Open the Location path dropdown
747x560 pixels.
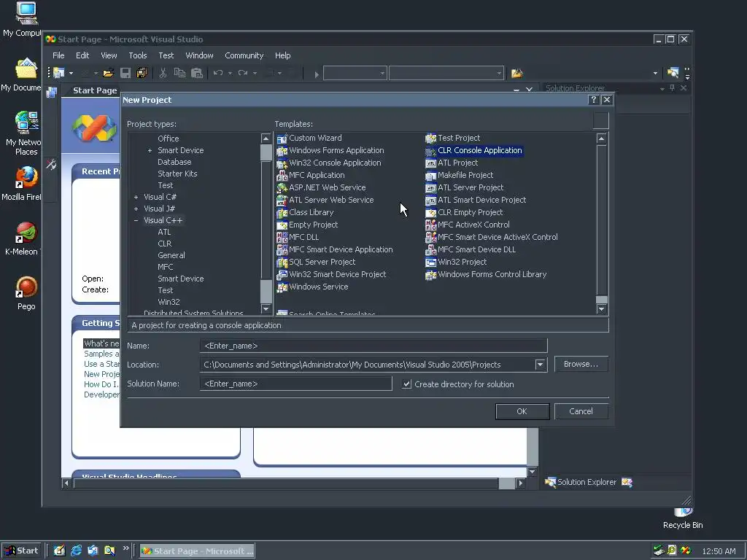pos(540,365)
